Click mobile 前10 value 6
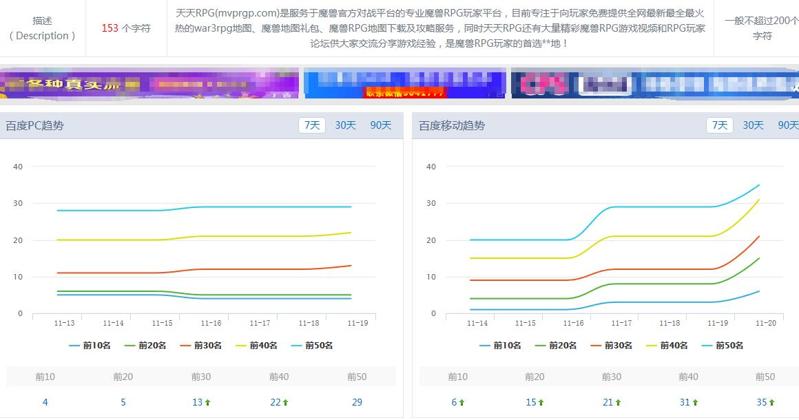Image resolution: width=799 pixels, height=420 pixels. (454, 402)
